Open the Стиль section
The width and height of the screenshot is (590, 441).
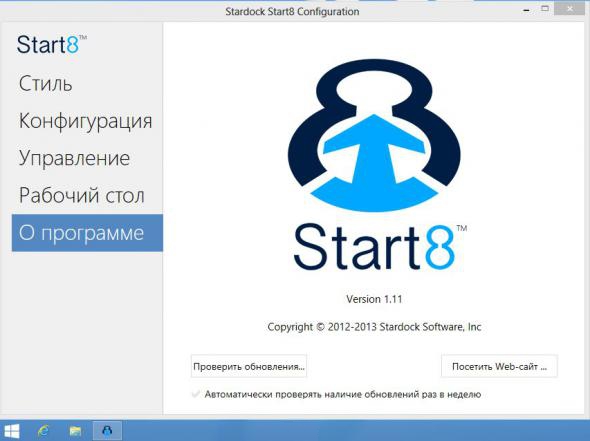point(46,84)
